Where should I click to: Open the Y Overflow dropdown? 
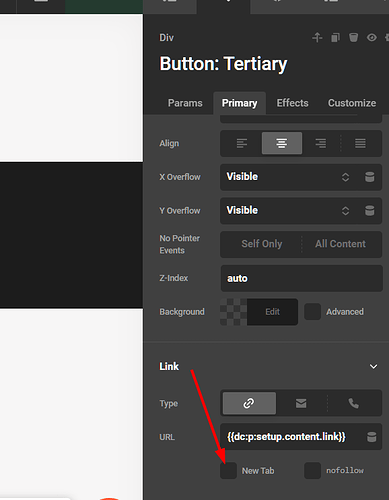pyautogui.click(x=290, y=211)
